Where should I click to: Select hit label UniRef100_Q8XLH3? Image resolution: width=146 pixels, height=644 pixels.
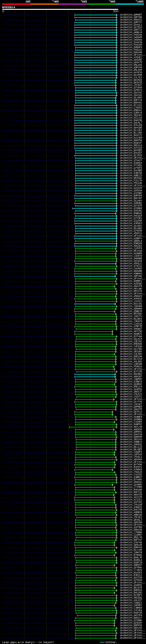click(x=131, y=628)
